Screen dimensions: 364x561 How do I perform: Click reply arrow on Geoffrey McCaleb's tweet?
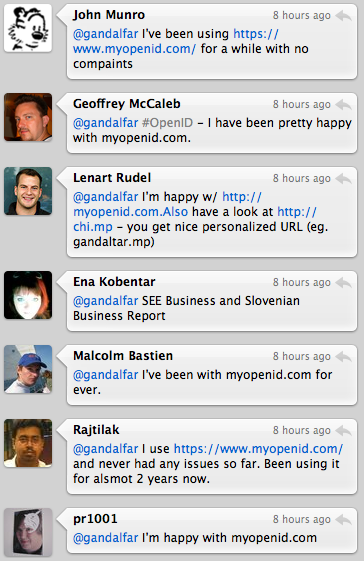(344, 105)
